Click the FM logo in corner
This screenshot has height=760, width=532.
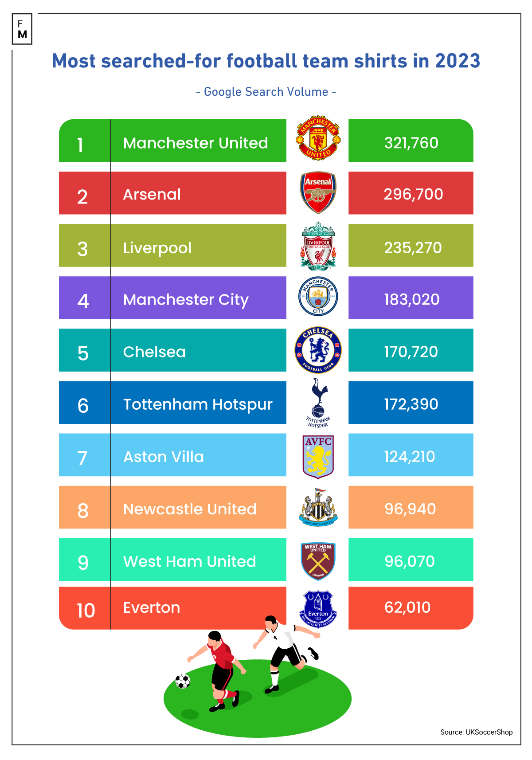pos(22,29)
